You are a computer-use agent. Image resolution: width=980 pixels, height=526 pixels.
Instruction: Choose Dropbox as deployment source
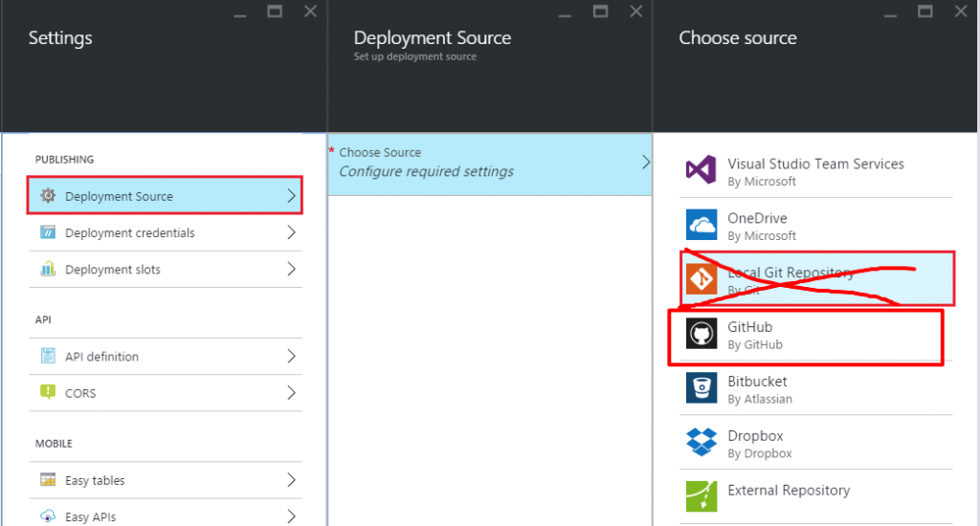[815, 442]
